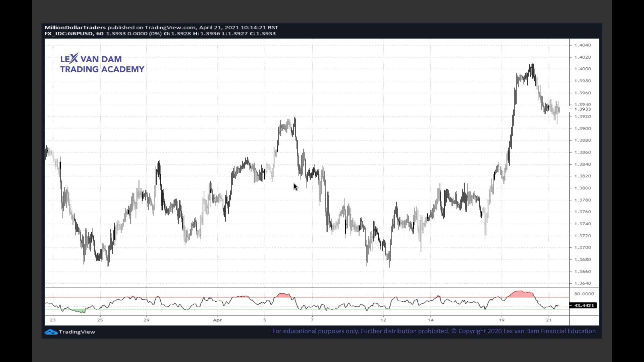This screenshot has width=644, height=362.
Task: Click the 80.0000 RSI level label
Action: coord(584,294)
